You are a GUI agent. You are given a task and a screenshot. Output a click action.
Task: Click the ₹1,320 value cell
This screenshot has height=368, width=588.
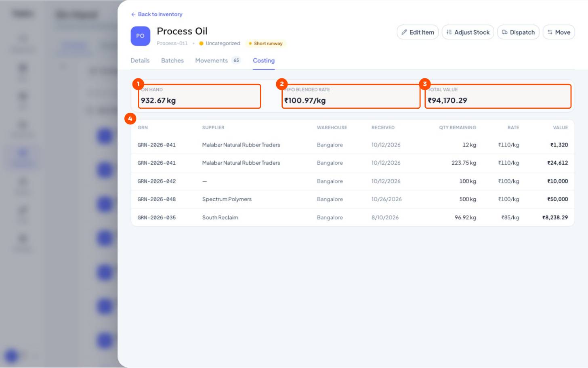[x=559, y=145]
